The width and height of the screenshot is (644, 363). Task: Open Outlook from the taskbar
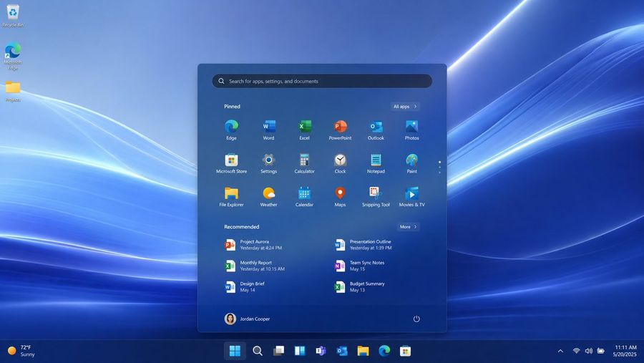click(x=342, y=351)
